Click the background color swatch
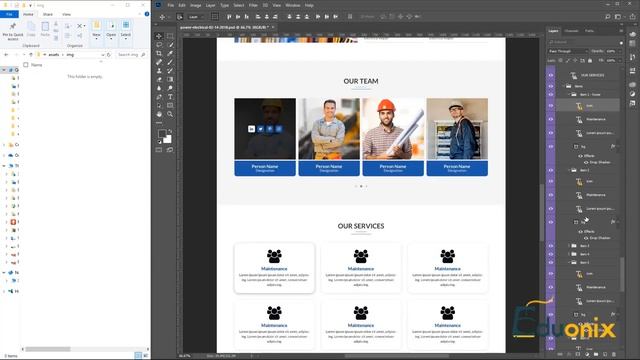The width and height of the screenshot is (640, 360). coord(168,140)
